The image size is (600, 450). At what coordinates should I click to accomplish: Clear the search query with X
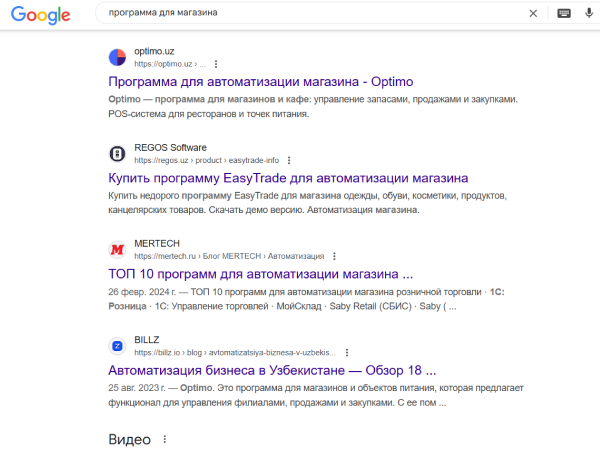[x=533, y=13]
